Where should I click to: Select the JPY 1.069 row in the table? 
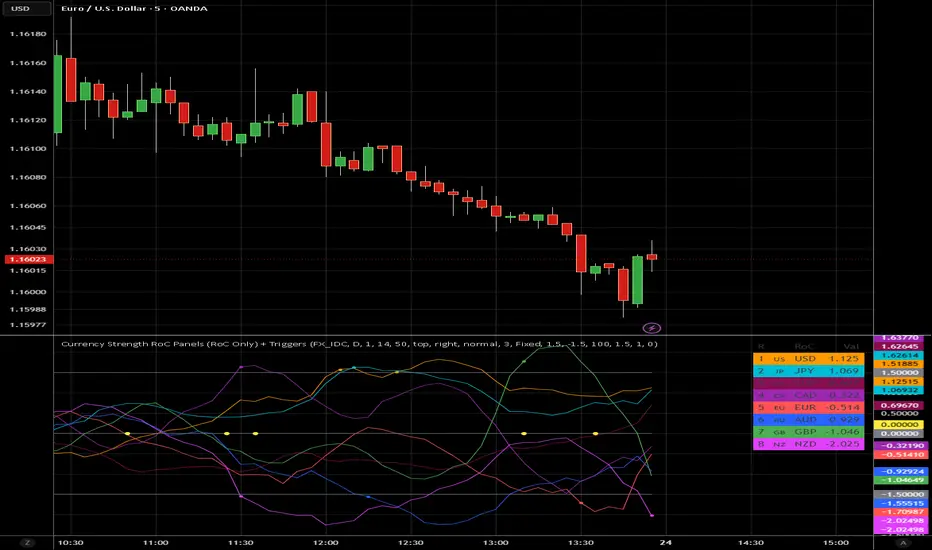click(808, 371)
